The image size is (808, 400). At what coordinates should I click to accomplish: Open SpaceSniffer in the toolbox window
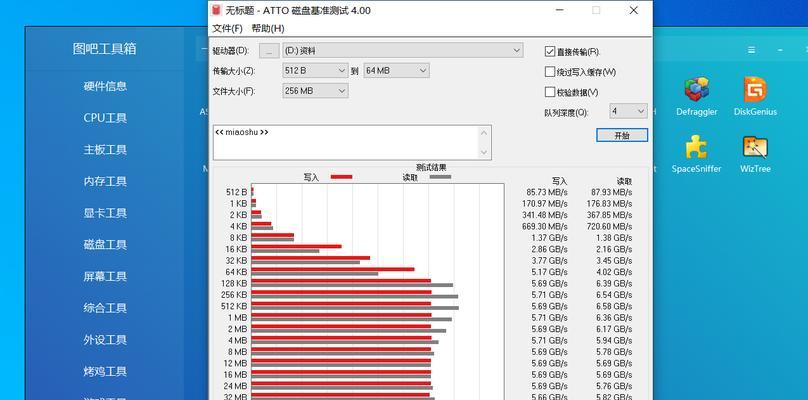(x=696, y=154)
